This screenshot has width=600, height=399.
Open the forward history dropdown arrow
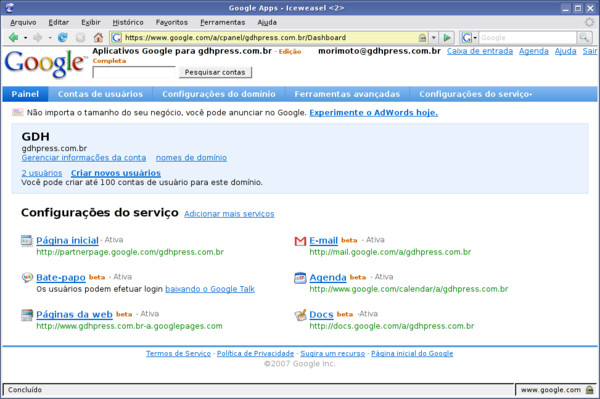point(50,38)
